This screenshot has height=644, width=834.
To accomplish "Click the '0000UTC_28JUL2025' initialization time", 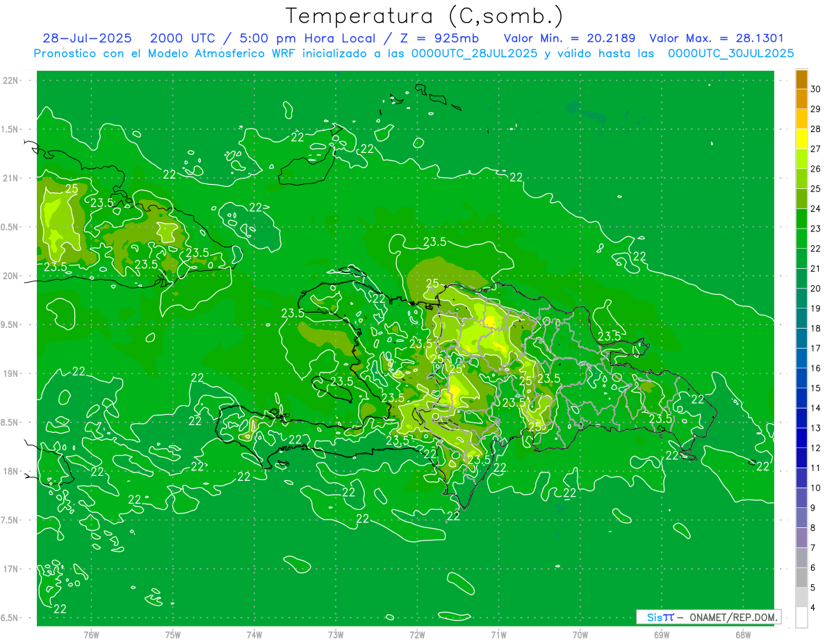I will click(474, 53).
